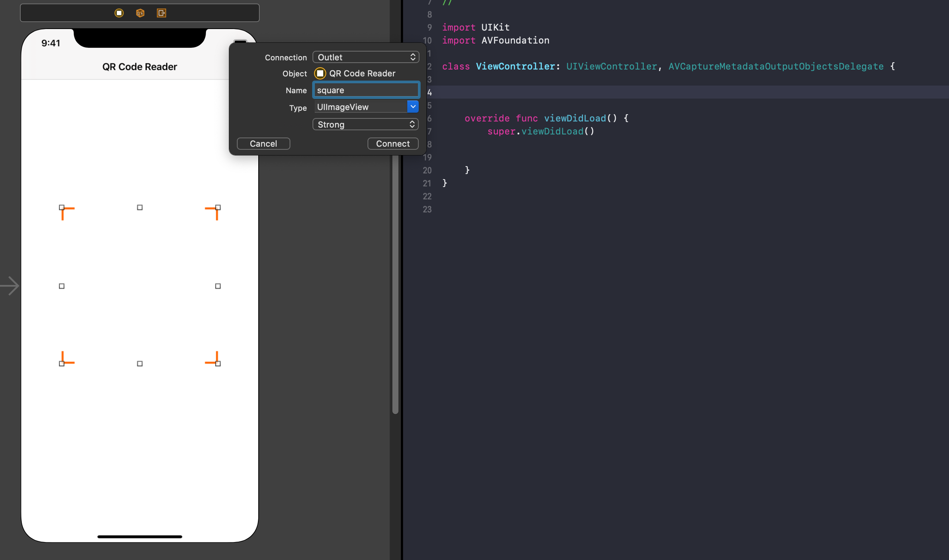Click line number 23 in gutter
The width and height of the screenshot is (949, 560).
coord(427,209)
